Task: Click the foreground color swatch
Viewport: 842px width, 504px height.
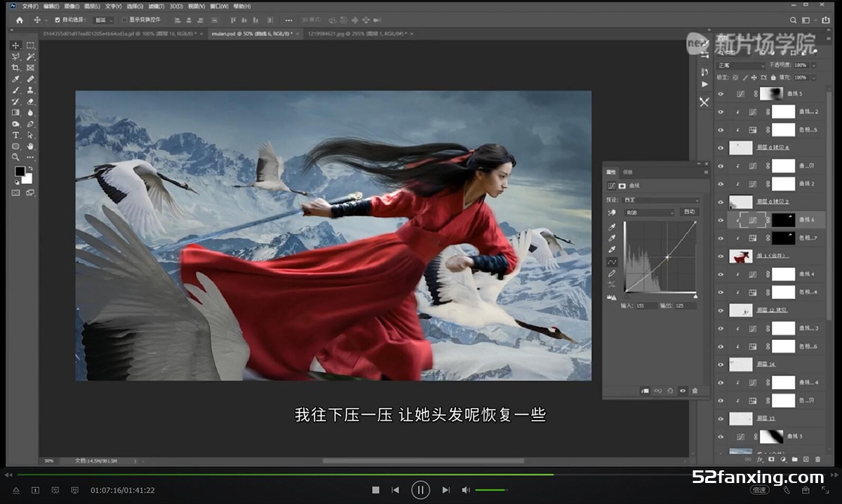Action: 20,172
